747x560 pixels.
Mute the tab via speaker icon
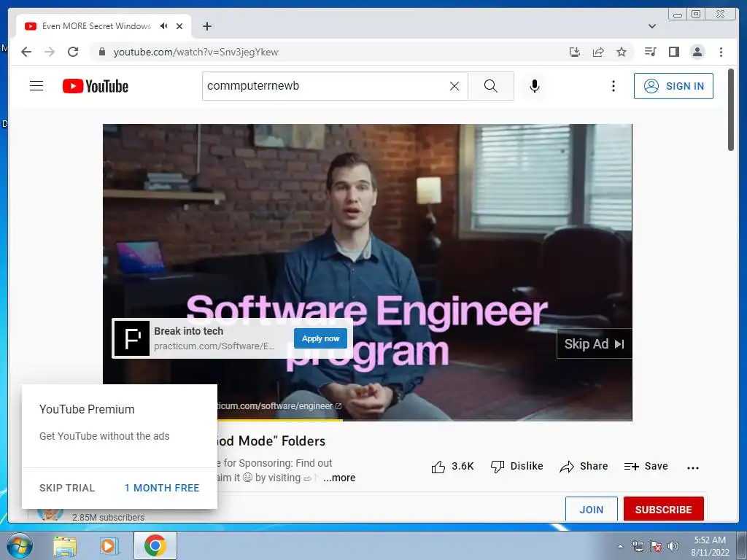pos(164,26)
